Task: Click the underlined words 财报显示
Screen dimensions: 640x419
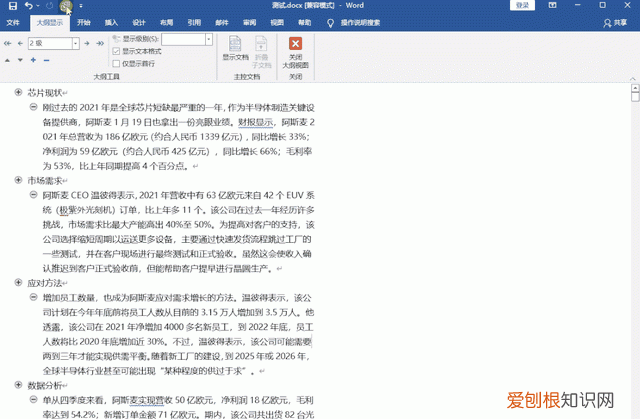Action: pyautogui.click(x=256, y=122)
